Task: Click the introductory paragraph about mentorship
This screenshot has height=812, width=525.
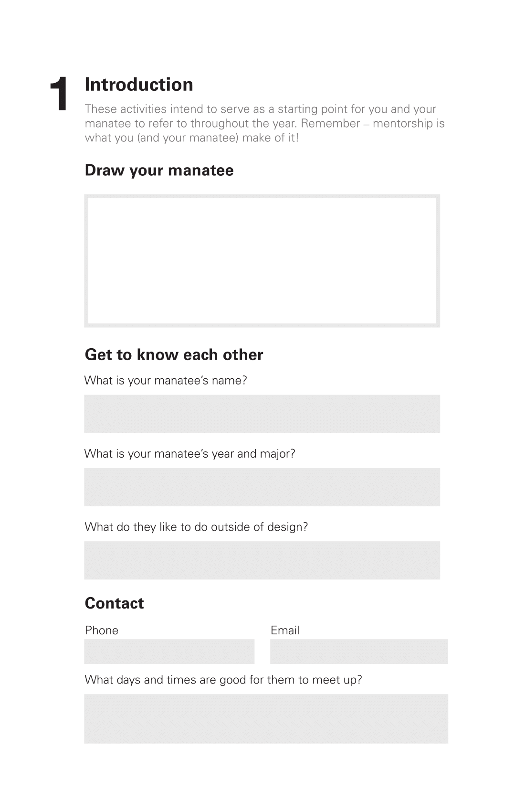Action: click(x=264, y=123)
